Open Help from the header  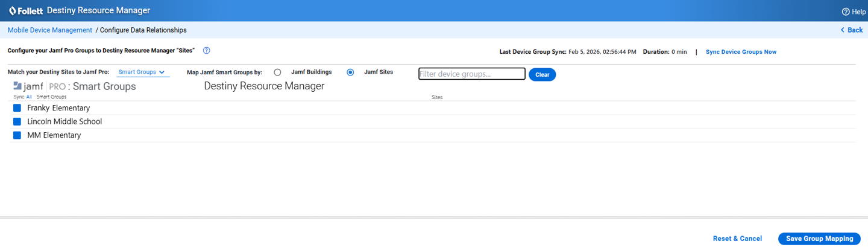click(854, 11)
